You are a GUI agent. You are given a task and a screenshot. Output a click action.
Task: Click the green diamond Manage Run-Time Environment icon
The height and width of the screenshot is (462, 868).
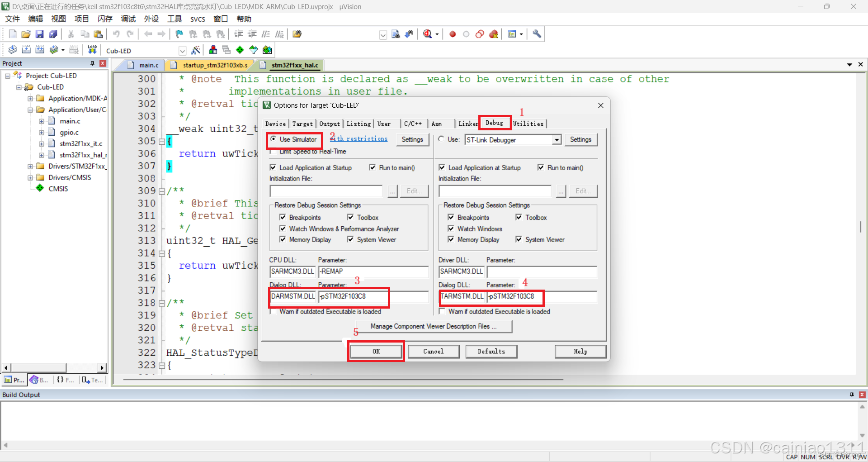240,50
